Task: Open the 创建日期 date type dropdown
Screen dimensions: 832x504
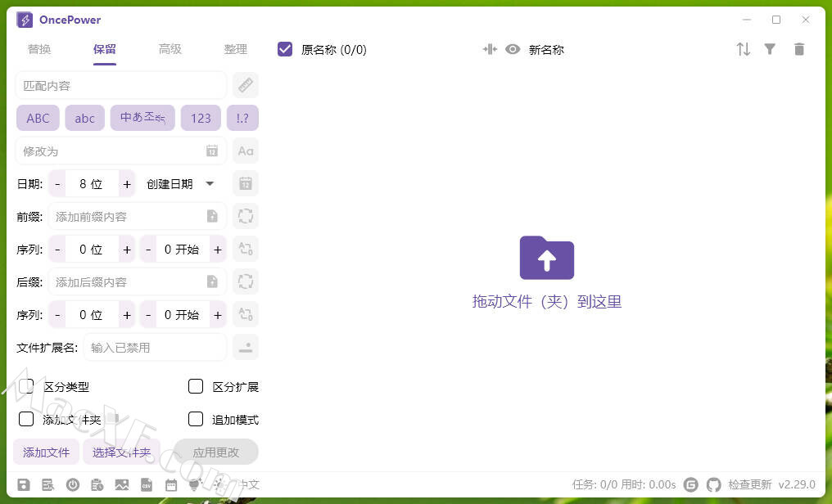Action: [181, 184]
